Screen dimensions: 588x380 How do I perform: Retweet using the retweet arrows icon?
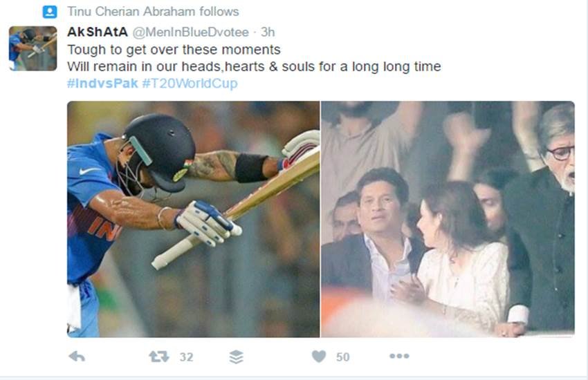pos(158,357)
